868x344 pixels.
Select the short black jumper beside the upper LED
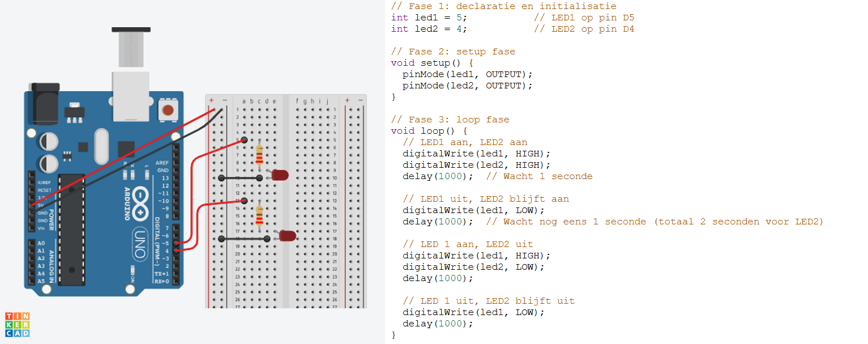(240, 178)
